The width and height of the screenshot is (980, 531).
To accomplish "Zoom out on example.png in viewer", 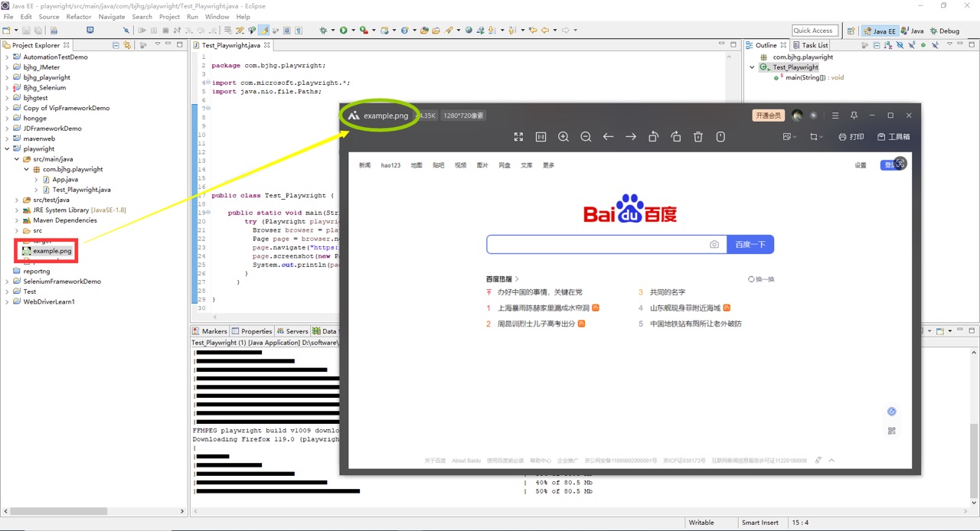I will pos(586,137).
